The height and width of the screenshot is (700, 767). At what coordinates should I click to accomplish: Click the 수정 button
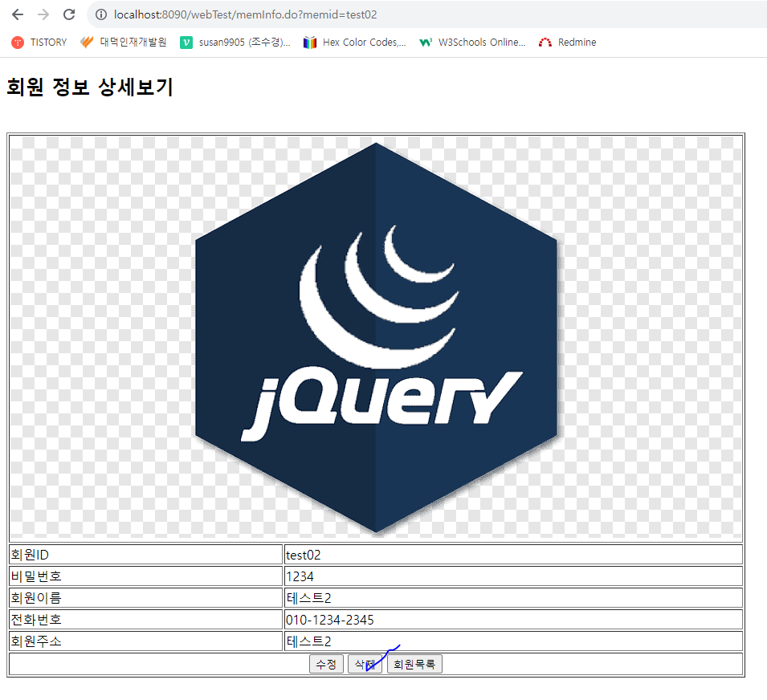[326, 664]
